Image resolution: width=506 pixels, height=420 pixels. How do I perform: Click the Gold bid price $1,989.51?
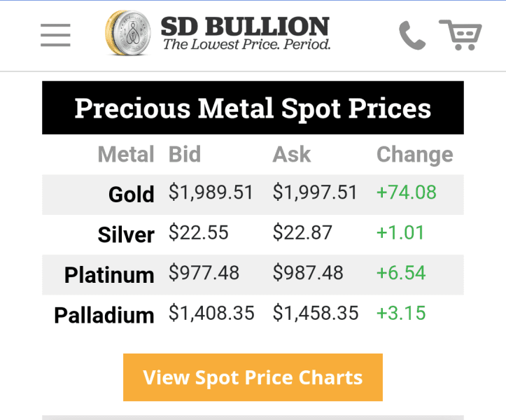tap(211, 192)
